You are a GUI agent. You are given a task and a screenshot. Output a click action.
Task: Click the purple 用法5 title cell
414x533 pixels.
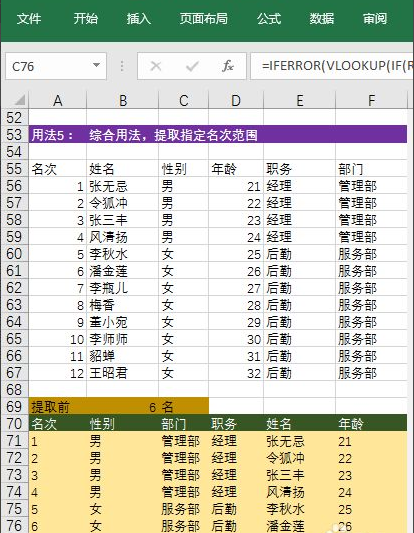pyautogui.click(x=218, y=135)
